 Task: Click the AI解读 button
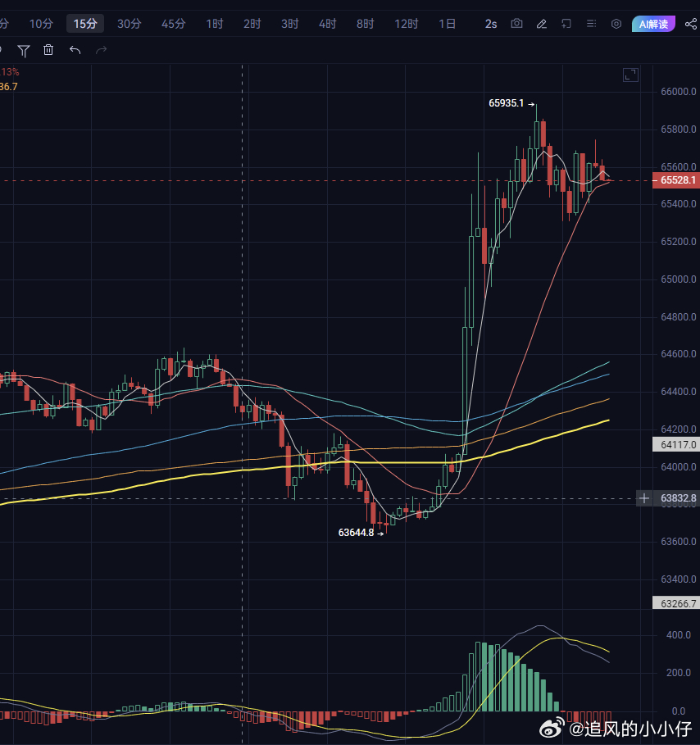[653, 24]
